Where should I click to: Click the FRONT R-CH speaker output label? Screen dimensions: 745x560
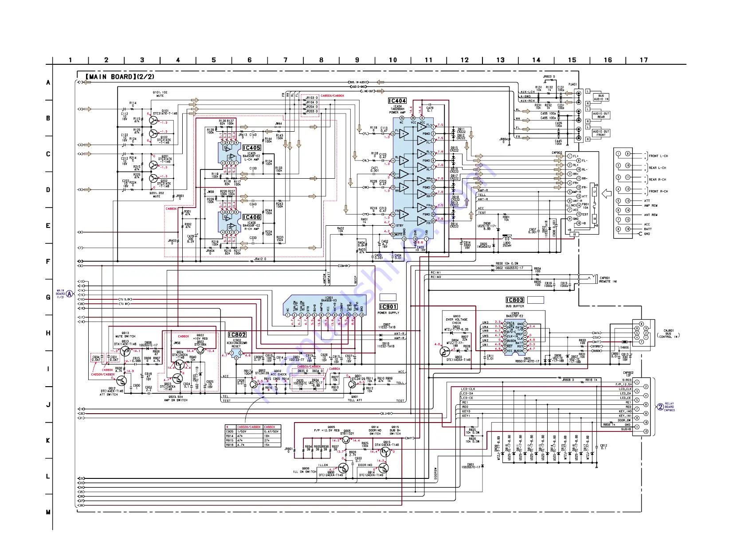tap(659, 192)
